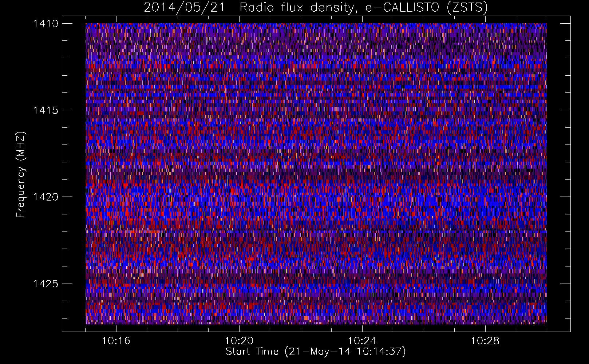Click the 10:20 time tick label

tap(239, 341)
